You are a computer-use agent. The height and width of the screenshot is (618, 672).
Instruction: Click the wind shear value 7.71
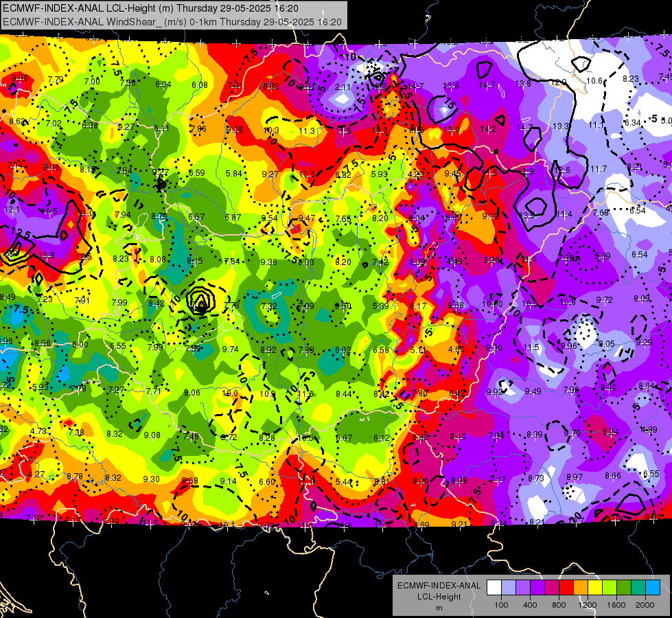[154, 391]
